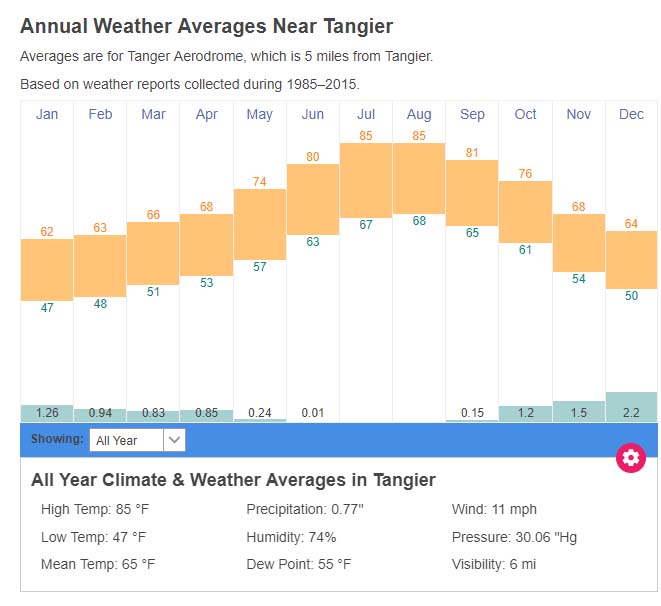This screenshot has width=661, height=606.
Task: Click the dropdown arrow next to All Year
Action: (175, 440)
